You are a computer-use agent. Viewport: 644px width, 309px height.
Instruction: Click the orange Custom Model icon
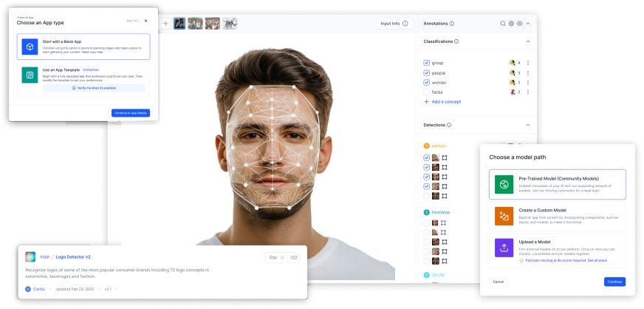click(x=504, y=216)
